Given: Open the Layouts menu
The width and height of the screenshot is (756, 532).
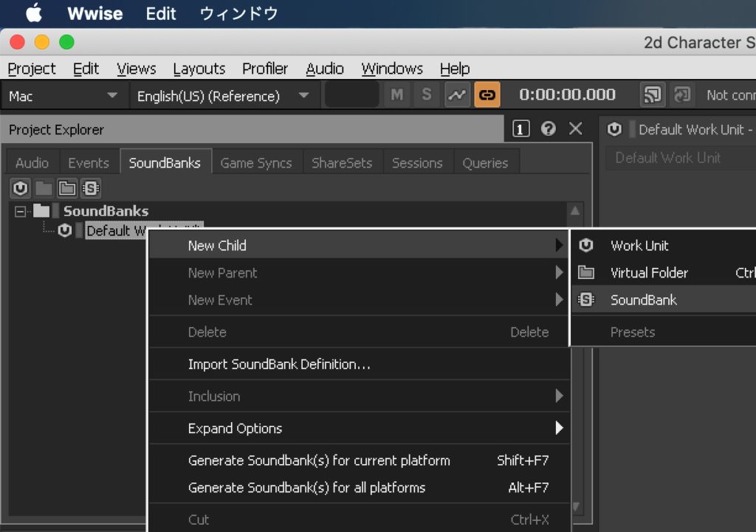Looking at the screenshot, I should [x=199, y=69].
